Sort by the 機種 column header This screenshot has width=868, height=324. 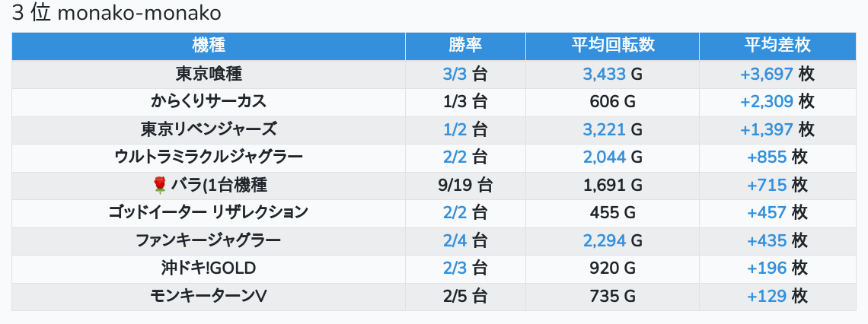[x=209, y=46]
